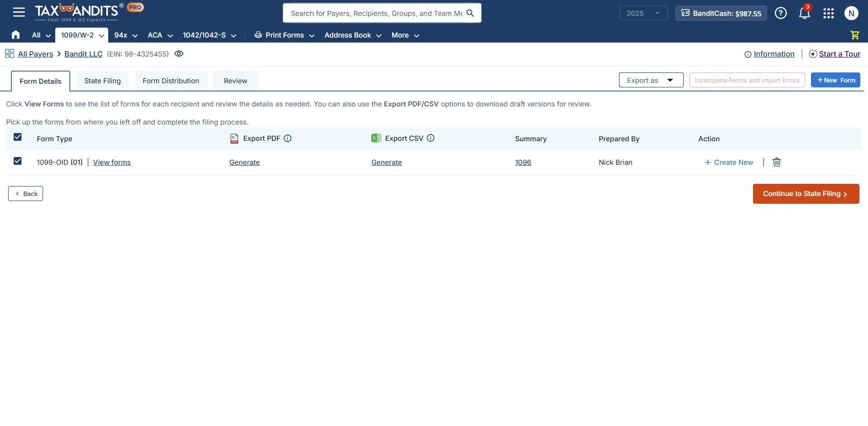Click the help question mark icon
Image resolution: width=868 pixels, height=426 pixels.
781,13
